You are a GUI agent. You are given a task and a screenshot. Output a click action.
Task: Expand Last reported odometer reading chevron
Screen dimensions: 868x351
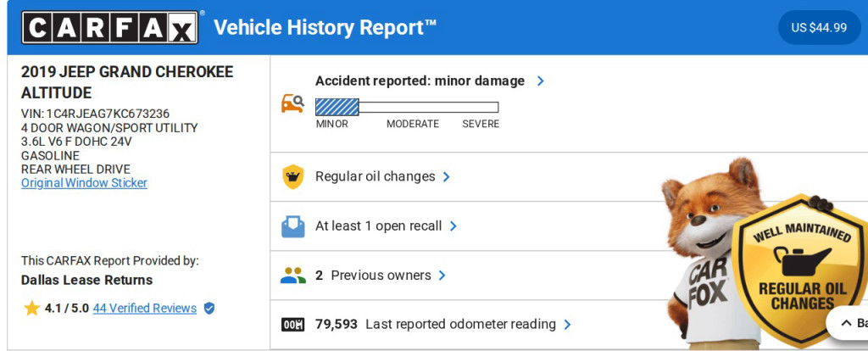point(568,325)
